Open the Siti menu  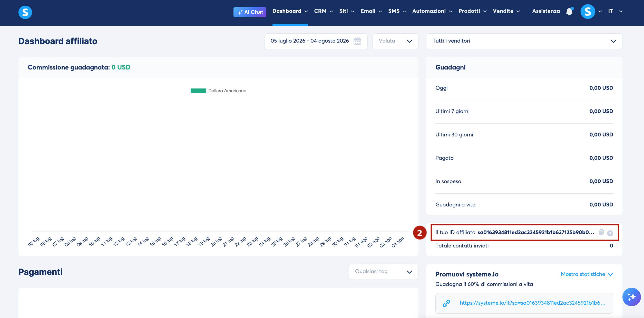coord(347,11)
